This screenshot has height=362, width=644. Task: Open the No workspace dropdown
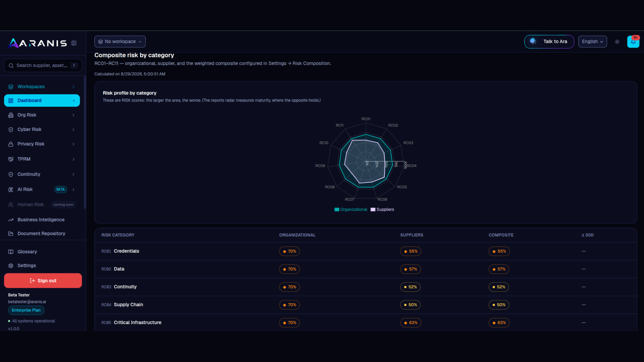pos(120,42)
